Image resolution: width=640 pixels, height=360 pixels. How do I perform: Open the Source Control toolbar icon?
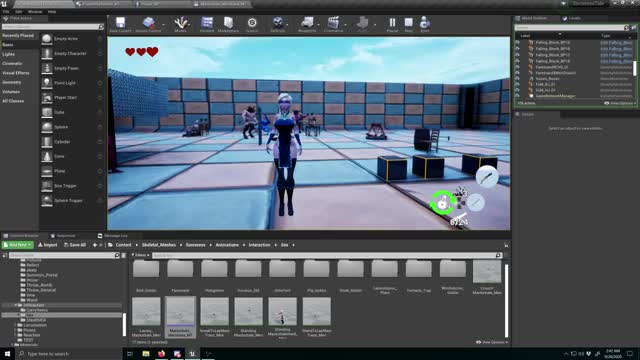148,22
